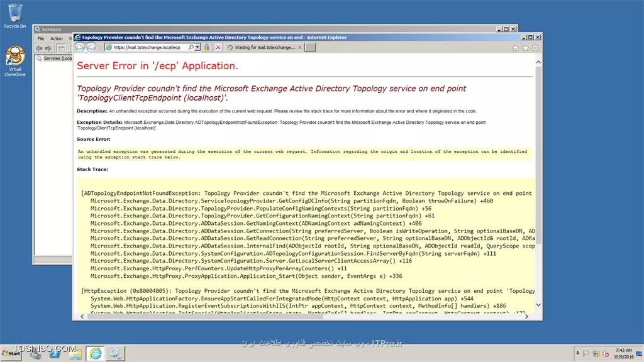Close the Services window
The height and width of the screenshot is (362, 644).
(x=513, y=29)
